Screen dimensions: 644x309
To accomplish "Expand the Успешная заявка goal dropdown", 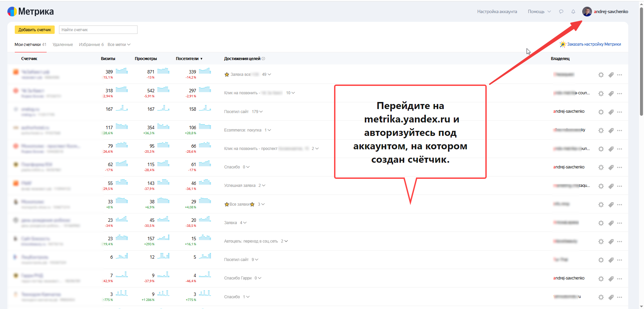I will coord(262,186).
